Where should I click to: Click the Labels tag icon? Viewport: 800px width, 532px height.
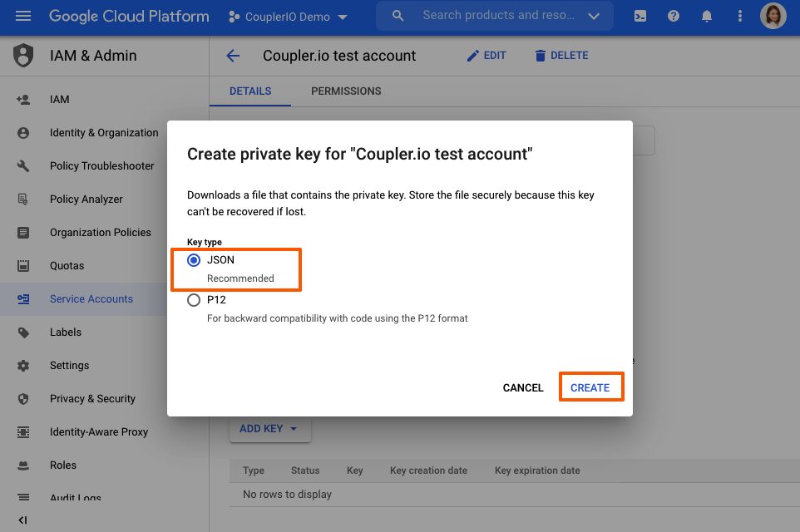coord(23,332)
